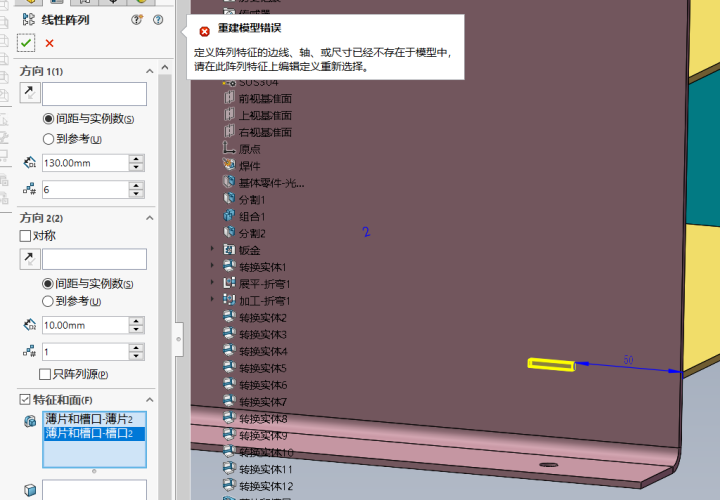Expand the 转换实体1 tree node
Viewport: 720px width, 500px height.
(212, 265)
